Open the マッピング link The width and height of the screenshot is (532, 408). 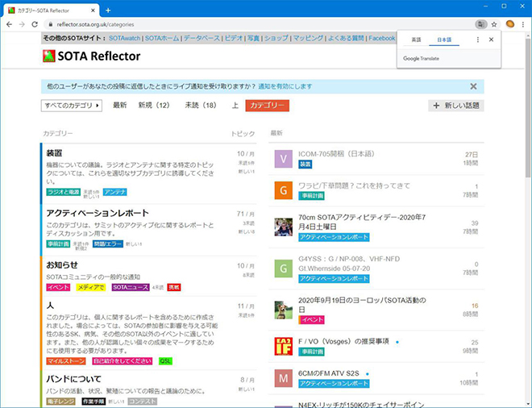308,39
